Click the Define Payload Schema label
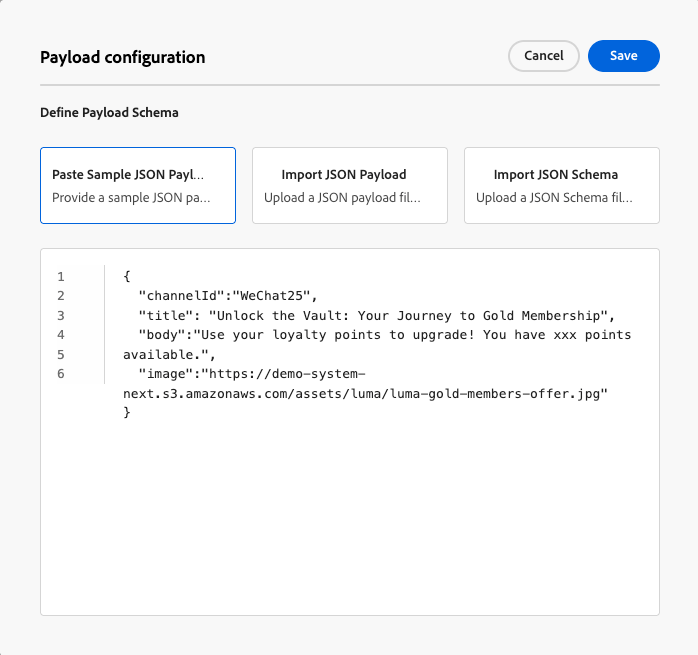The height and width of the screenshot is (655, 698). 110,113
